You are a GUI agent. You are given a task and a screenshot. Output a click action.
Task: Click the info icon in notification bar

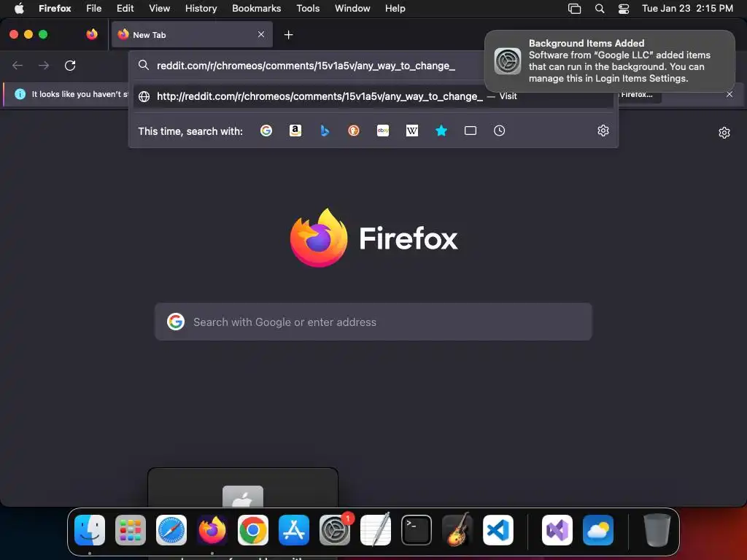[x=20, y=94]
